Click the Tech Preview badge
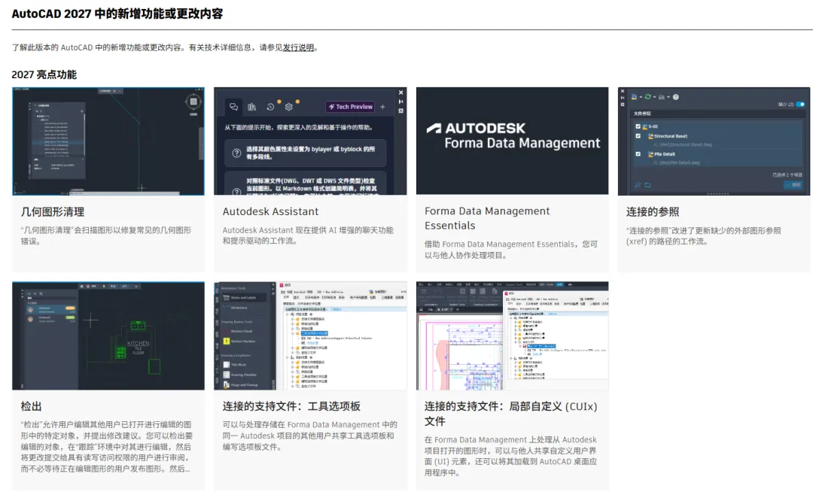Image resolution: width=813 pixels, height=504 pixels. coord(351,107)
